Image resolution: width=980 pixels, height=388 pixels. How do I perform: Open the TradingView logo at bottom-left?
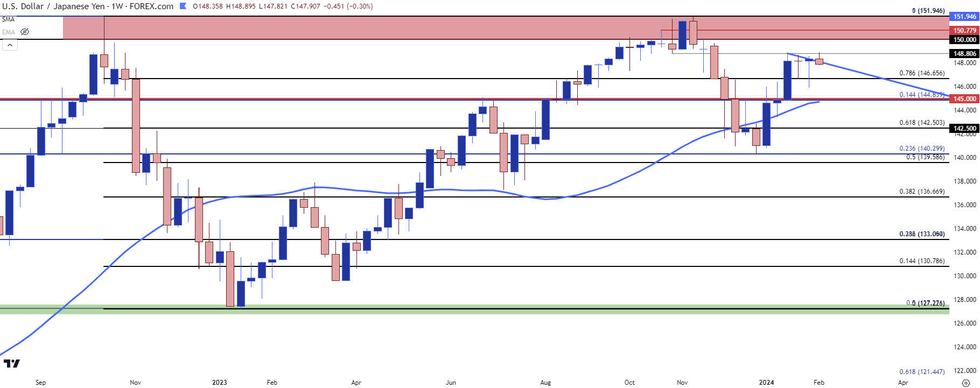click(11, 364)
